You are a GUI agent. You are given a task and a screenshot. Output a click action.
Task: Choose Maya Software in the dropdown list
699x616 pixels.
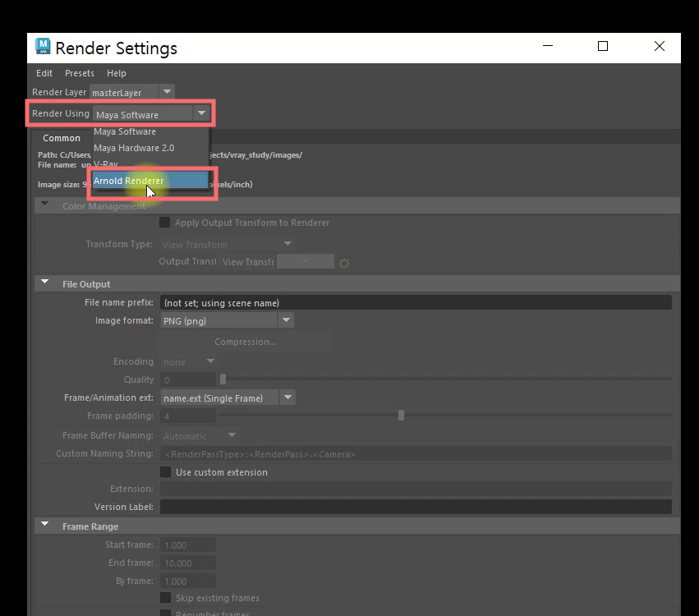coord(150,131)
